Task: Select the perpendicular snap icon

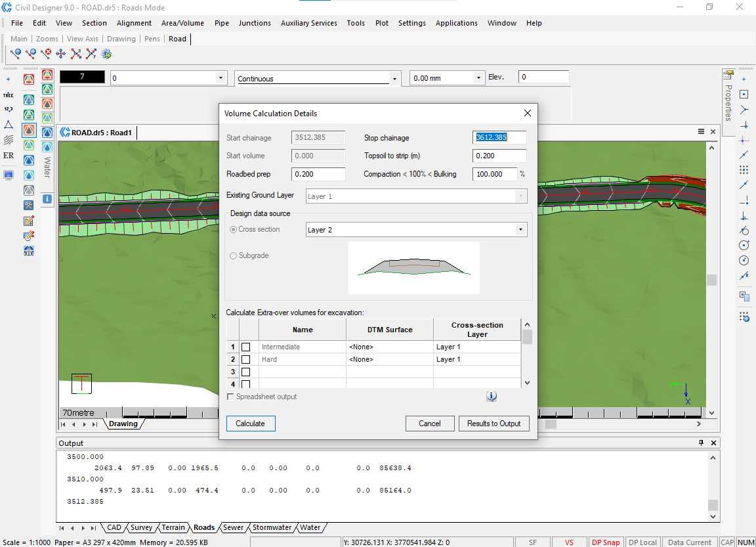Action: click(x=744, y=215)
